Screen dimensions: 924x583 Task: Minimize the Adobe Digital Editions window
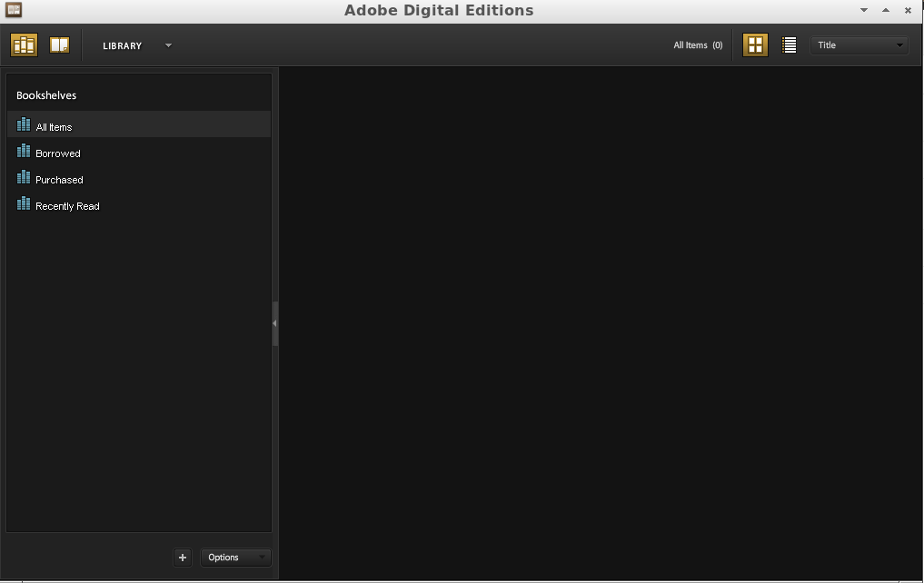[864, 10]
